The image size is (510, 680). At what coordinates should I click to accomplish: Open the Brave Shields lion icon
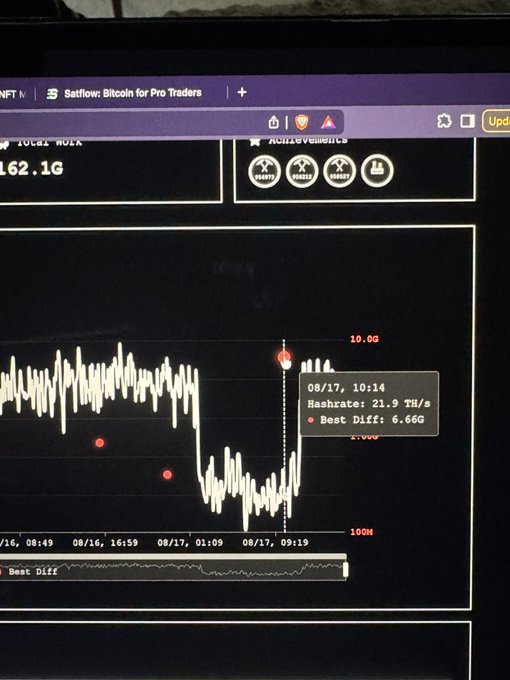301,122
